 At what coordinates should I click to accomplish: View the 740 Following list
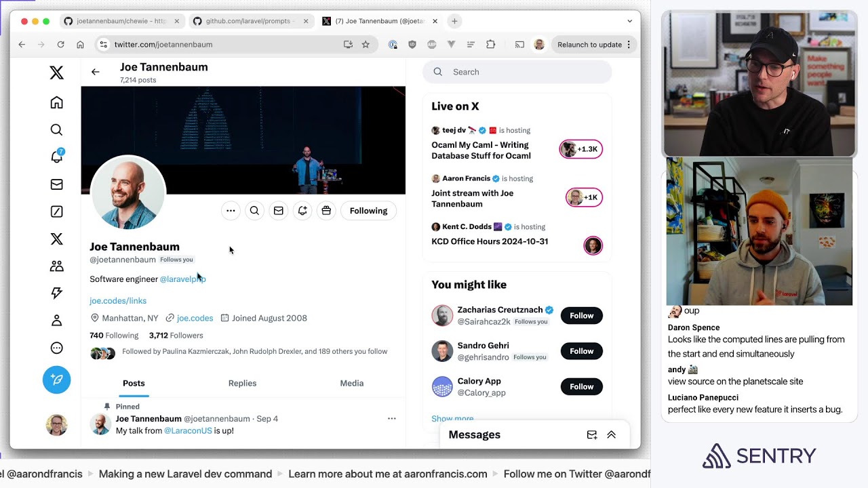pyautogui.click(x=114, y=335)
